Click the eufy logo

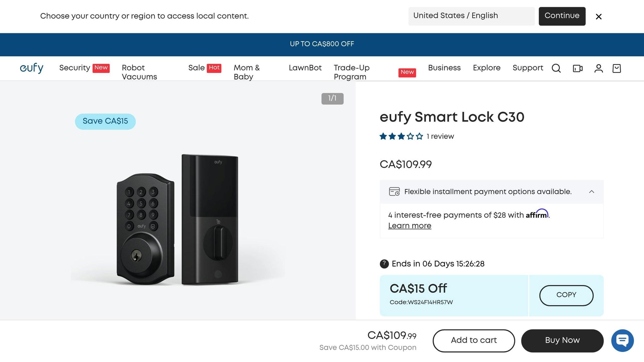pos(31,68)
